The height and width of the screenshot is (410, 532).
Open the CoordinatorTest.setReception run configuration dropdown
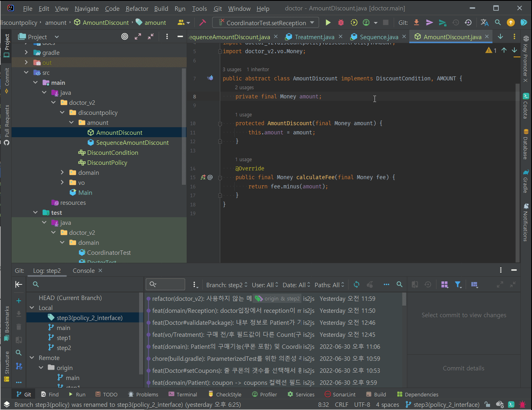click(x=265, y=23)
